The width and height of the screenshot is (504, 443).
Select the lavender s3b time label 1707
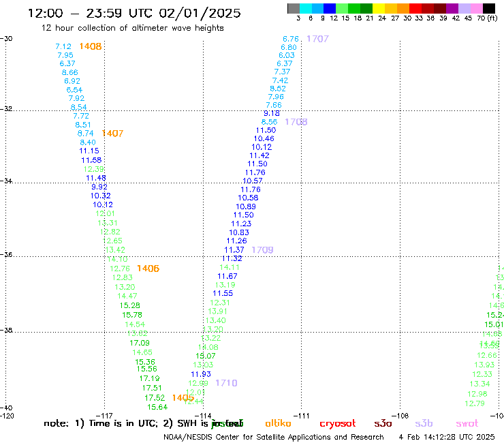pos(317,39)
